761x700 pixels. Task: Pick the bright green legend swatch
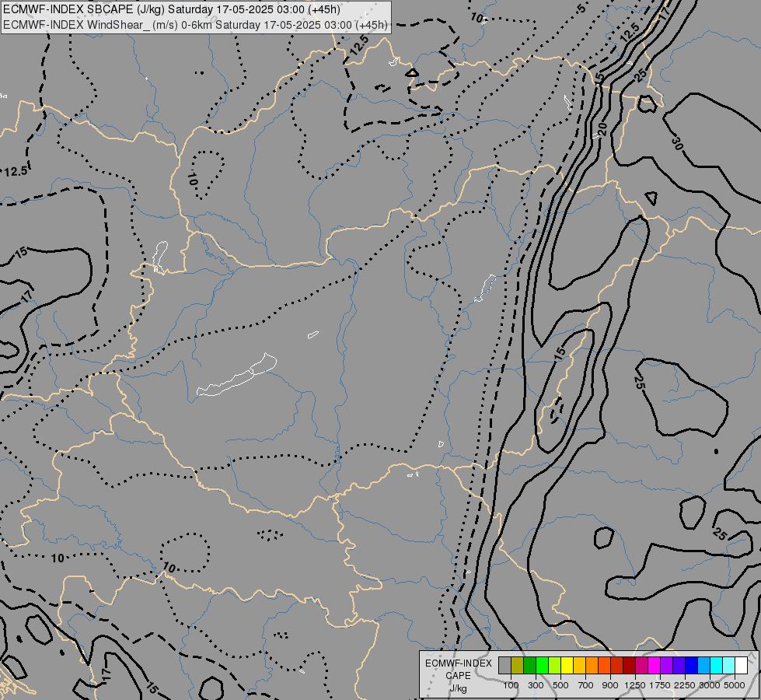click(543, 665)
